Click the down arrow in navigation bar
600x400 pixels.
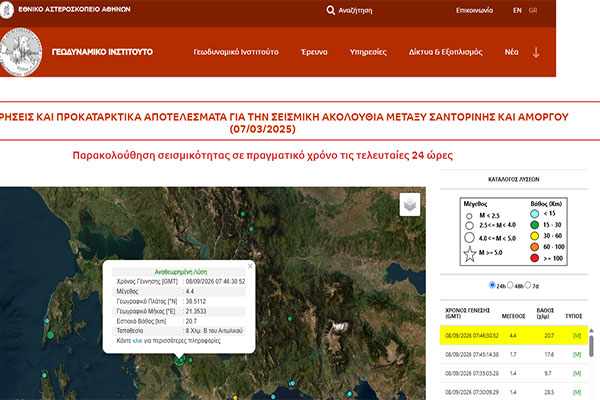tap(536, 52)
